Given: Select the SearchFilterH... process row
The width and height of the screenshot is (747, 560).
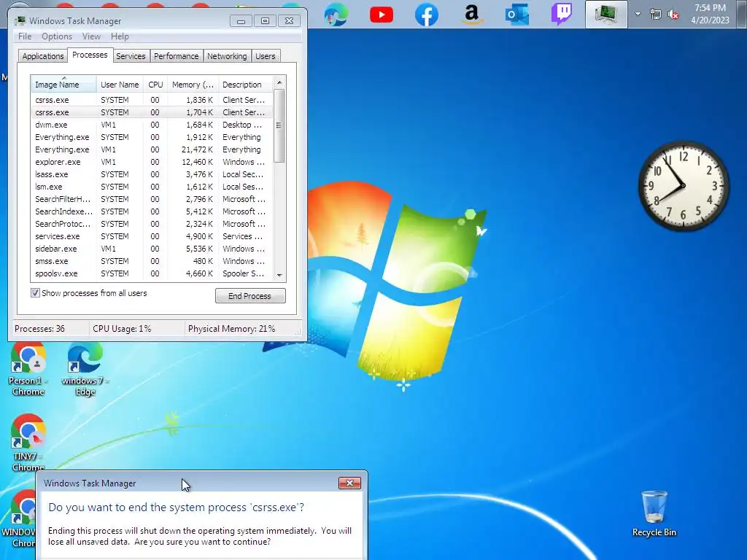Looking at the screenshot, I should pos(152,199).
